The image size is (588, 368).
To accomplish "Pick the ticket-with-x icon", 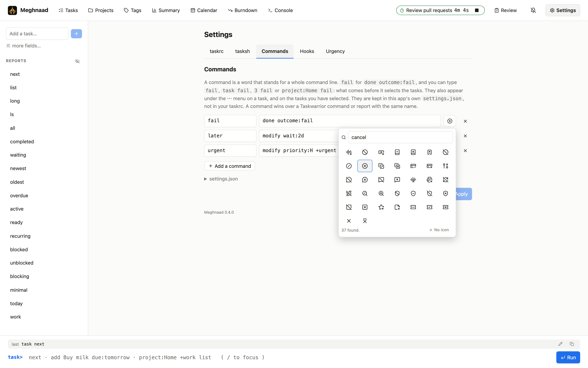I will click(445, 207).
